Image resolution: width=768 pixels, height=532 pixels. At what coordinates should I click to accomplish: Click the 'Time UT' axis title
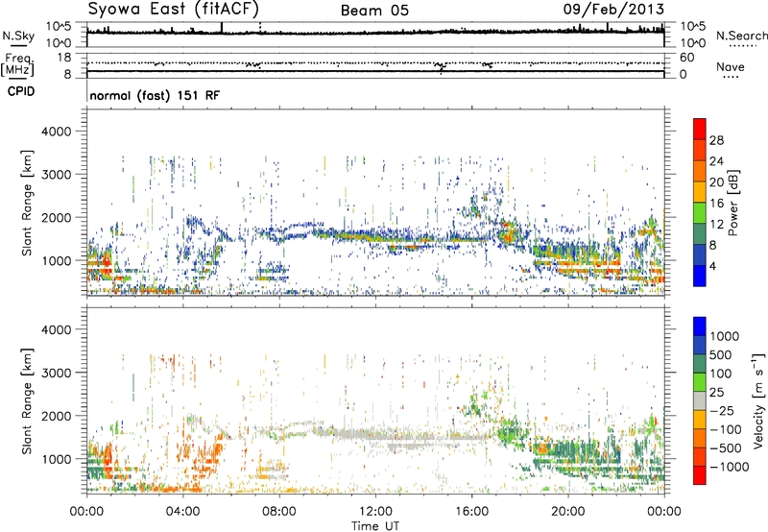[375, 525]
